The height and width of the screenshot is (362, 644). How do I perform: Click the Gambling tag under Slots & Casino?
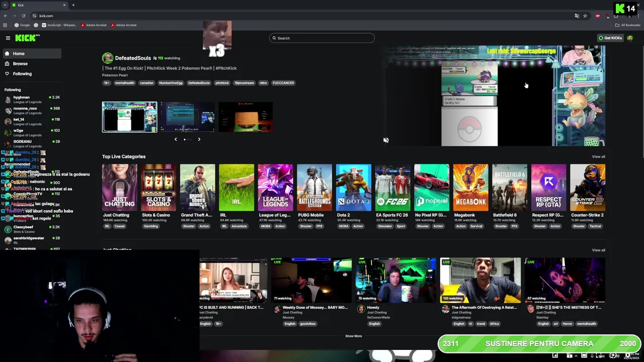pos(151,226)
